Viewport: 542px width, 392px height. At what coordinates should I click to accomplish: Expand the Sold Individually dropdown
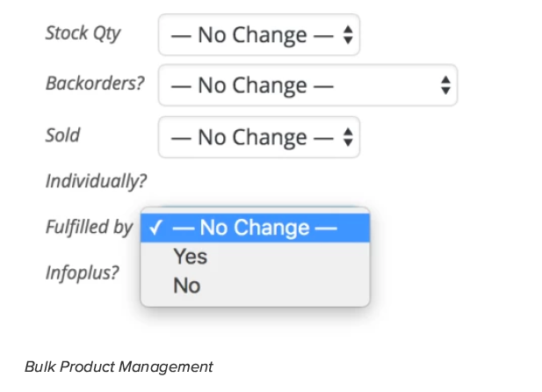click(259, 137)
